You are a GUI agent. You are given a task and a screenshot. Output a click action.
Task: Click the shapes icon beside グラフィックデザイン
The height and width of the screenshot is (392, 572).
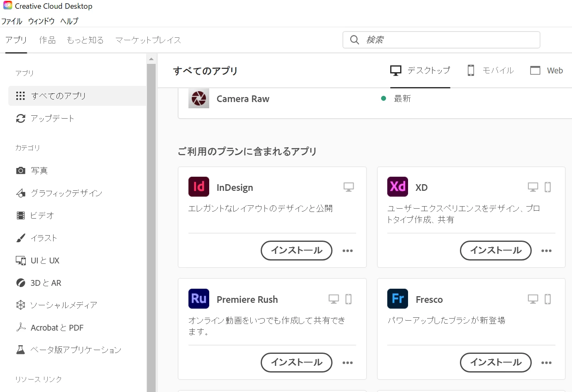pyautogui.click(x=20, y=193)
